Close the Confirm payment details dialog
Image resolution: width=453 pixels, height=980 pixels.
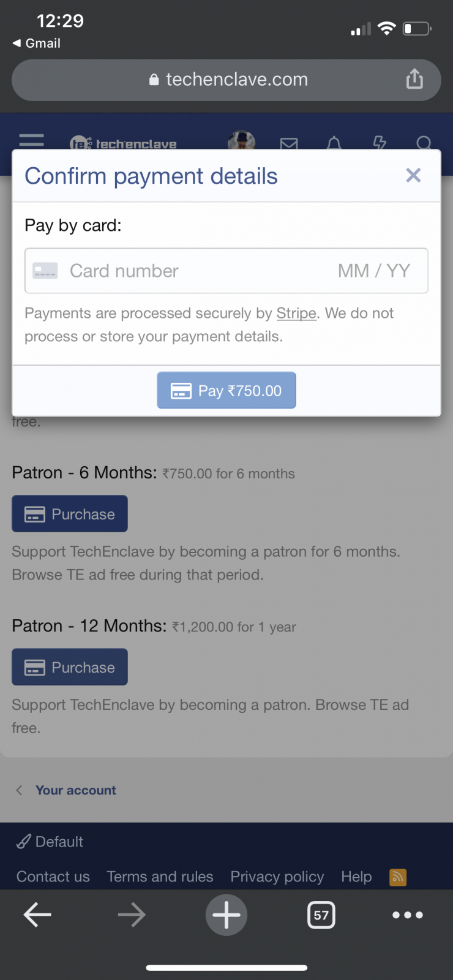click(413, 175)
